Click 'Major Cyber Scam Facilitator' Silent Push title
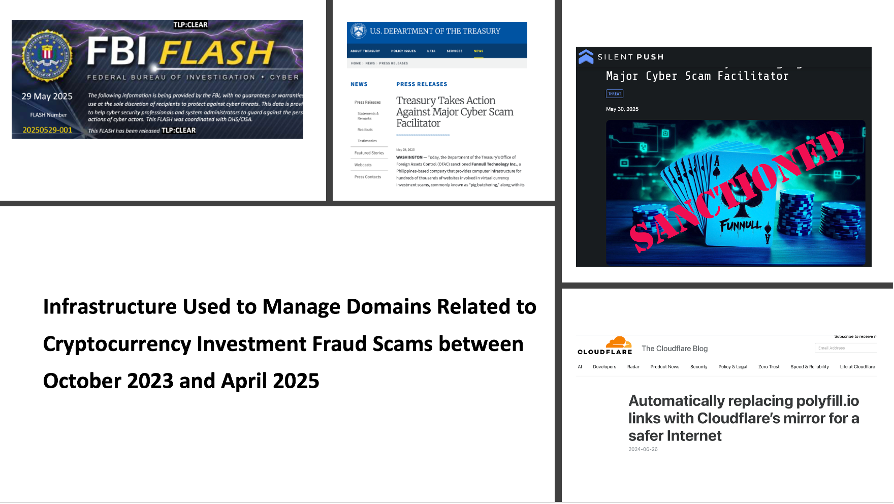This screenshot has width=894, height=504. point(697,76)
